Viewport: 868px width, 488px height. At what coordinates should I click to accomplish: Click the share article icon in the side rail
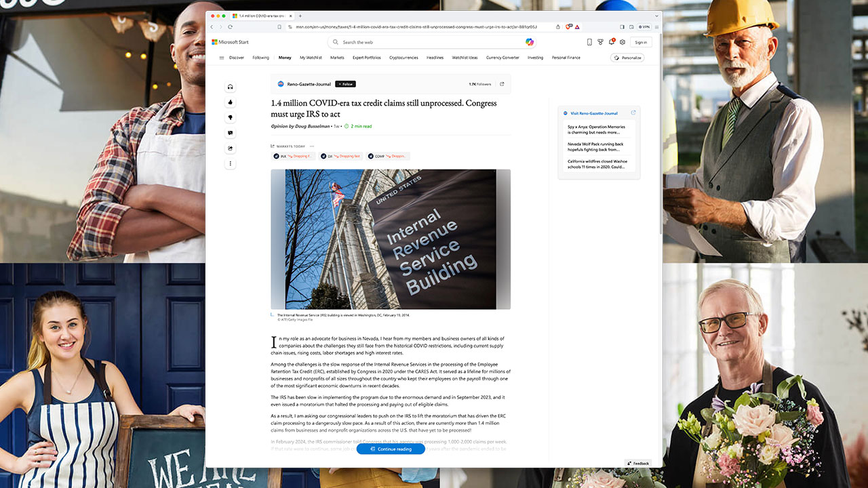[231, 148]
